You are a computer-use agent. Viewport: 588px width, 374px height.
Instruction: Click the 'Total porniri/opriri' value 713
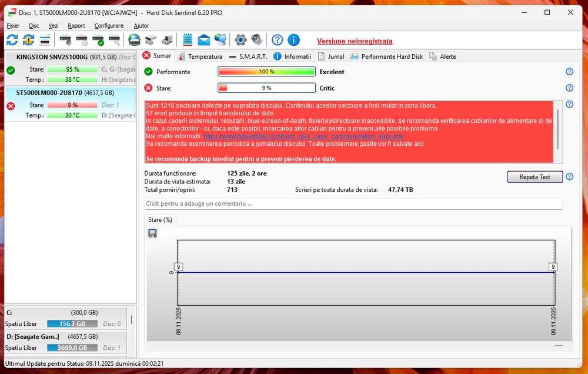232,190
